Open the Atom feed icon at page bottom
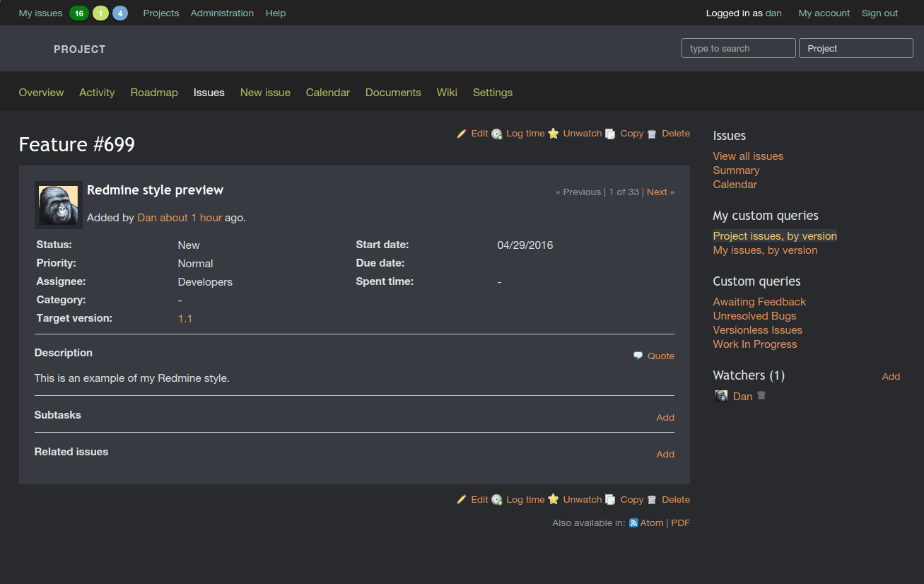924x584 pixels. point(633,522)
